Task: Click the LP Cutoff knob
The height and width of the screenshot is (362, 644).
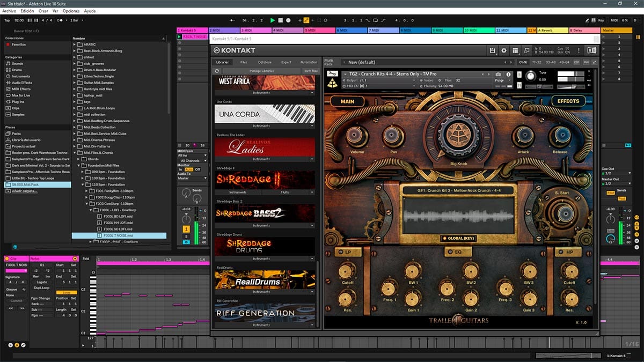Action: [x=347, y=271]
